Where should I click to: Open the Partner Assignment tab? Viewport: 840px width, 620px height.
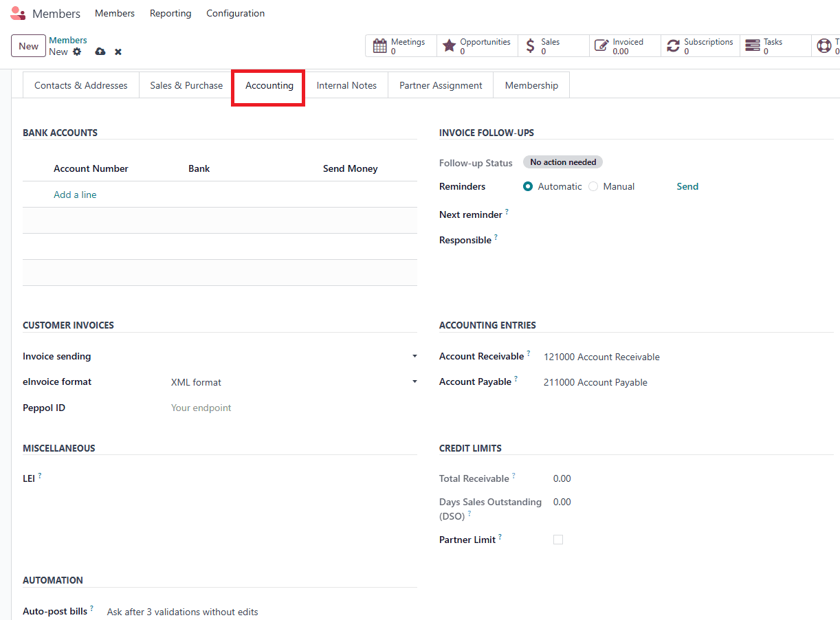441,85
